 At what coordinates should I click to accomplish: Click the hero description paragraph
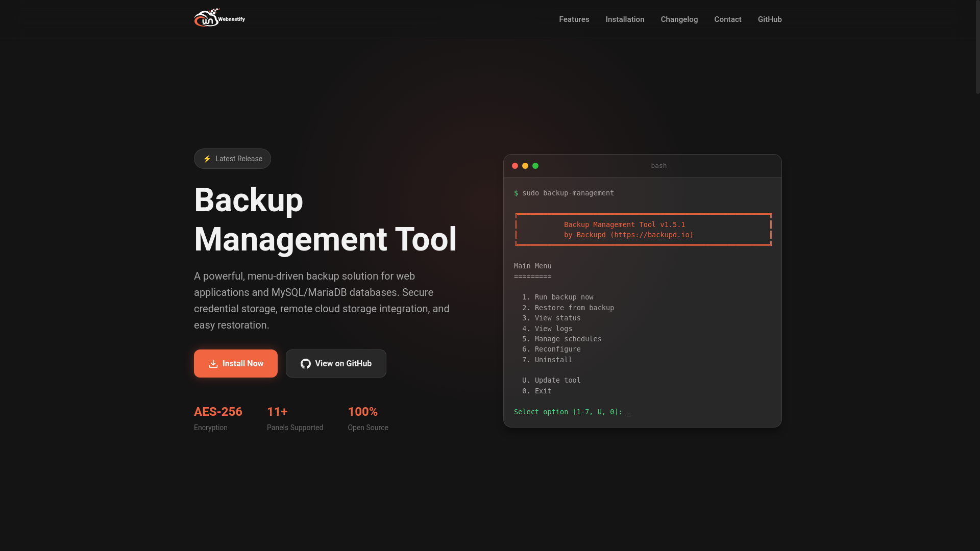coord(322,300)
